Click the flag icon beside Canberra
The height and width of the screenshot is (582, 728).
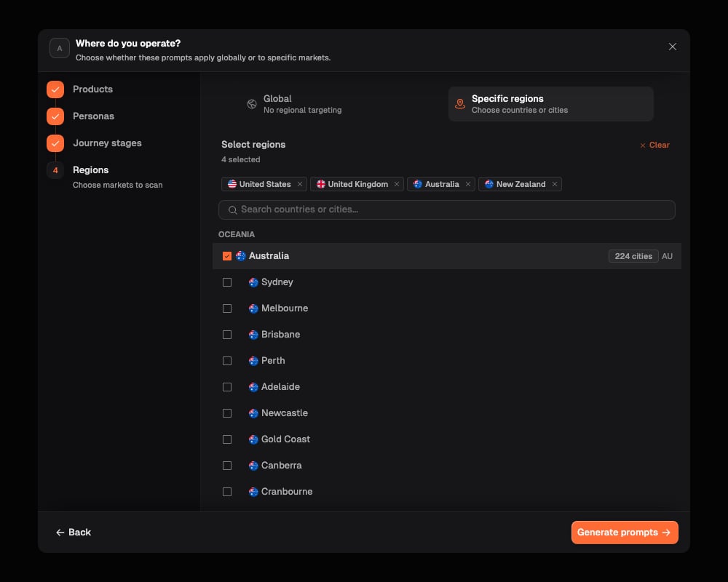click(x=253, y=466)
